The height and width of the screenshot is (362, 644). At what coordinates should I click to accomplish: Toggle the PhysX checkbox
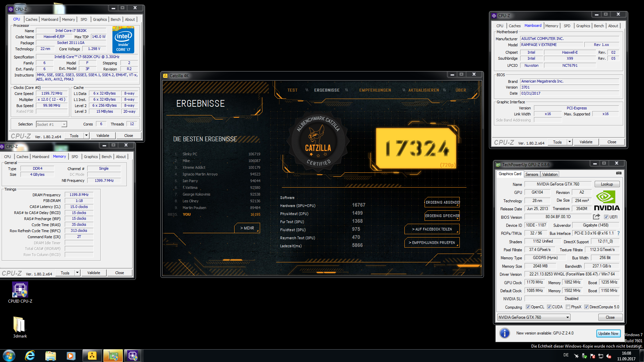[x=568, y=307]
